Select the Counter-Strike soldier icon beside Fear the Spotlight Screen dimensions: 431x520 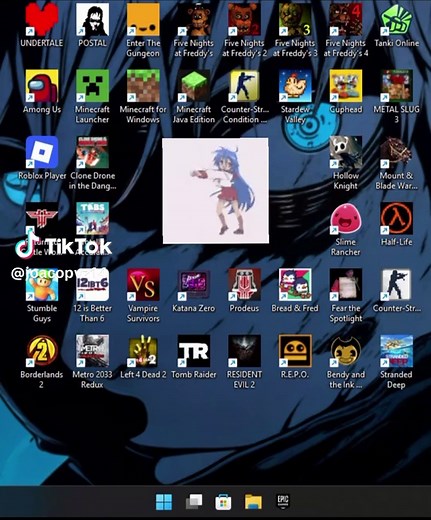[x=396, y=285]
